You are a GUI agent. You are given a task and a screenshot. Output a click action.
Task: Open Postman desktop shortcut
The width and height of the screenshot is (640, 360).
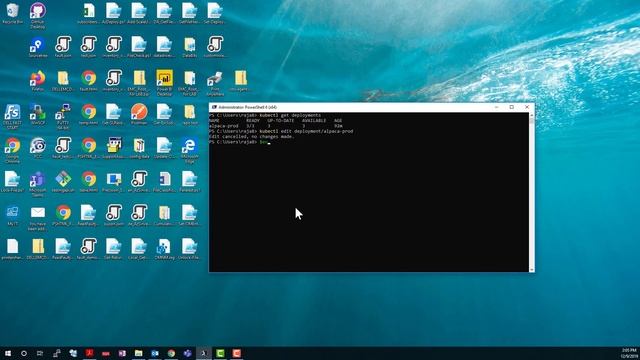tap(139, 115)
